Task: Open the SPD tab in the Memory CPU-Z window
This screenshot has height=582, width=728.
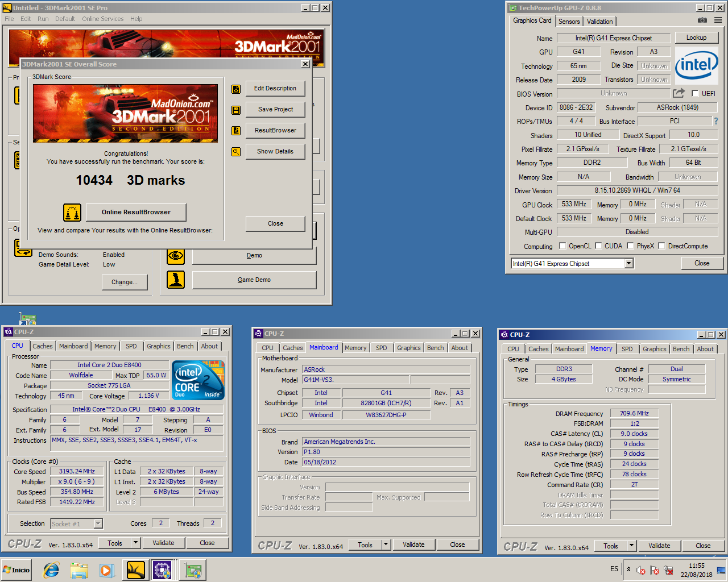Action: (627, 349)
